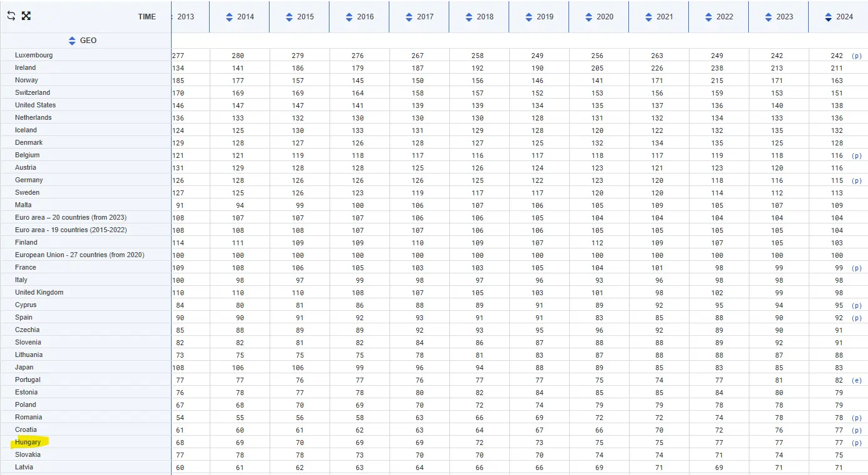868x475 pixels.
Task: Open the (p) flag in Hungary's row
Action: point(856,443)
